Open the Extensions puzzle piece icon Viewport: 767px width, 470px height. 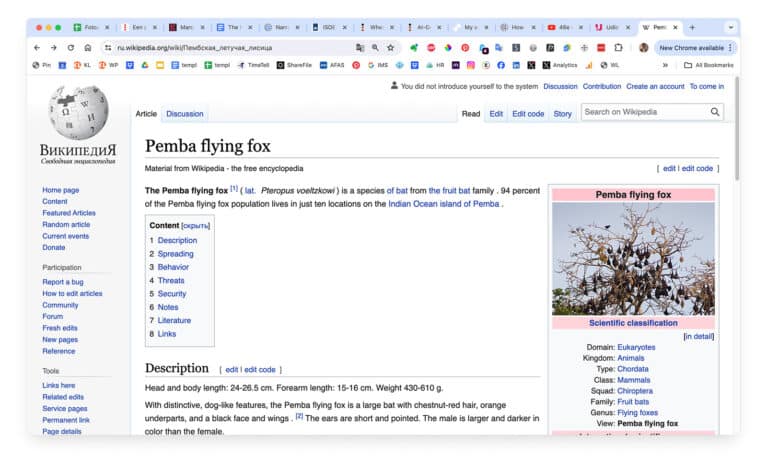[618, 47]
